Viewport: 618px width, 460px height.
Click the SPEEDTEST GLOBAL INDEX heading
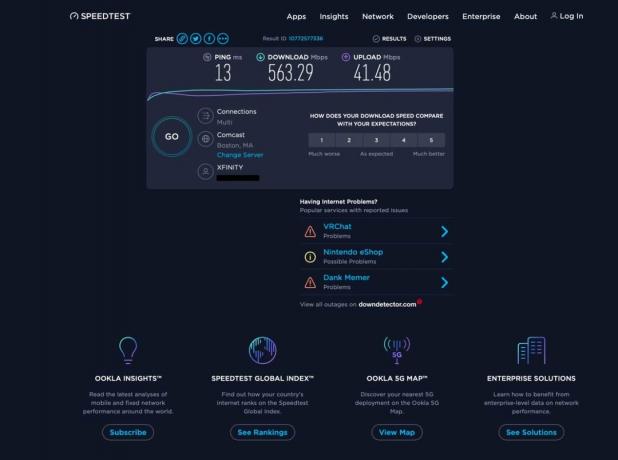[x=262, y=378]
